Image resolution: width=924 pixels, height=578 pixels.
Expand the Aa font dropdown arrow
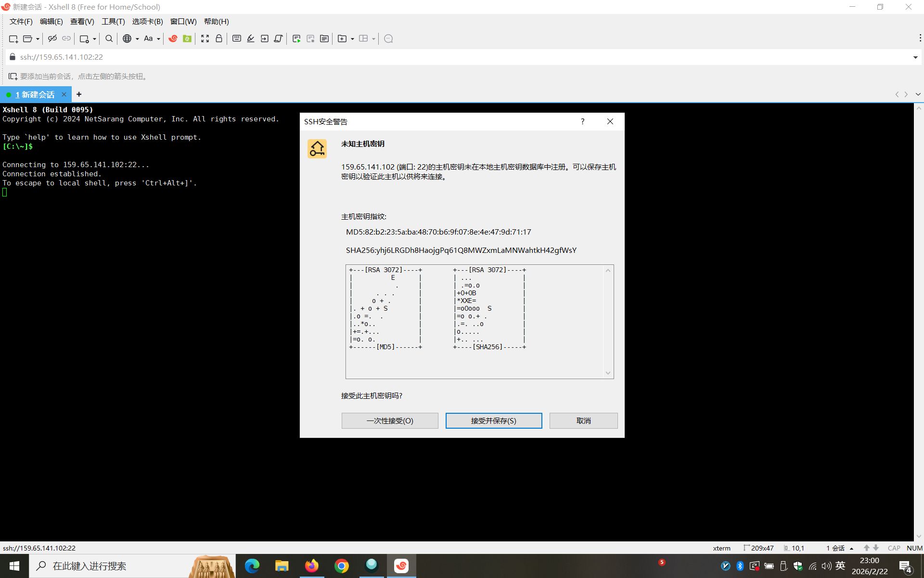[158, 39]
